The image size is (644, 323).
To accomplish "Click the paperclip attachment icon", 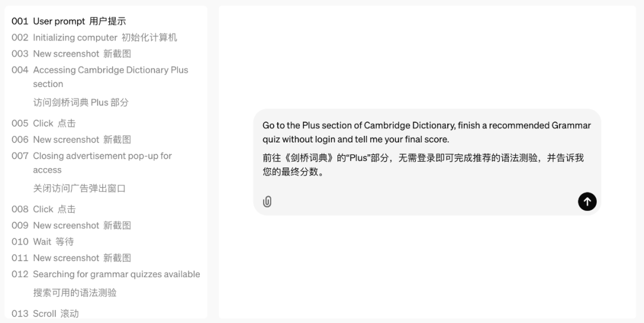I will (x=267, y=201).
